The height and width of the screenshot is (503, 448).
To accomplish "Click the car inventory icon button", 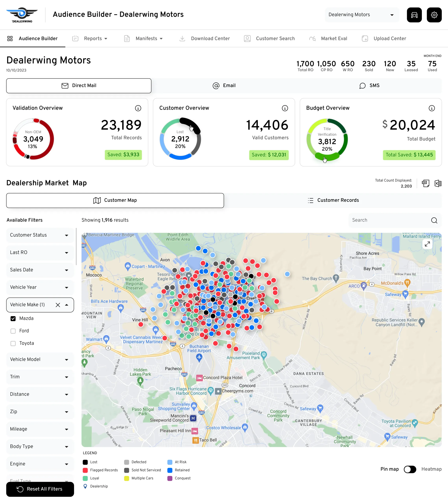I will pyautogui.click(x=414, y=15).
